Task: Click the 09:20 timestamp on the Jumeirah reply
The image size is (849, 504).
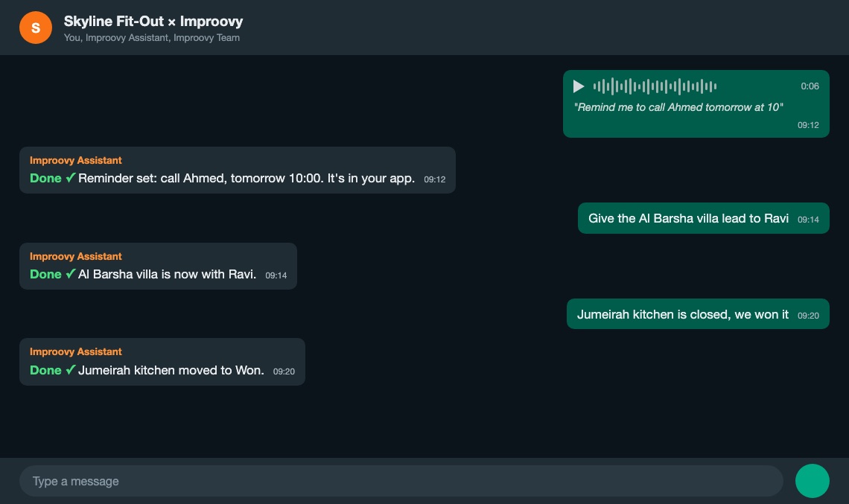Action: click(x=284, y=371)
